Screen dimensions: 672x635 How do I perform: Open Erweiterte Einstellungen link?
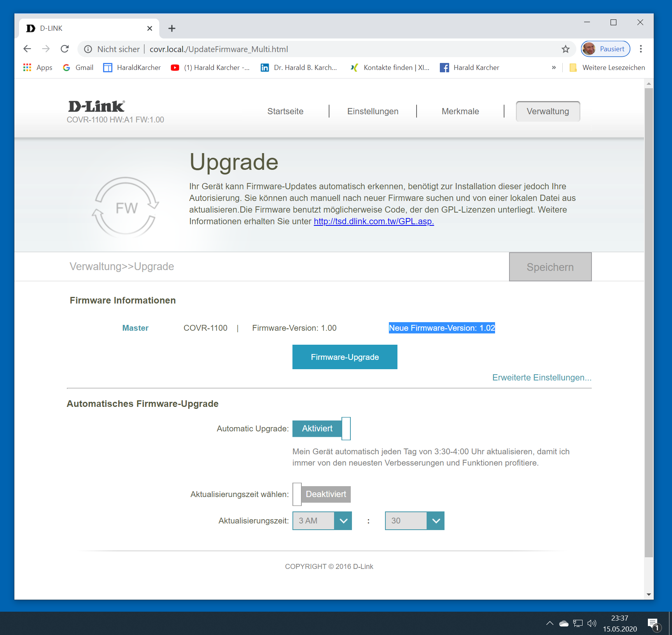542,378
